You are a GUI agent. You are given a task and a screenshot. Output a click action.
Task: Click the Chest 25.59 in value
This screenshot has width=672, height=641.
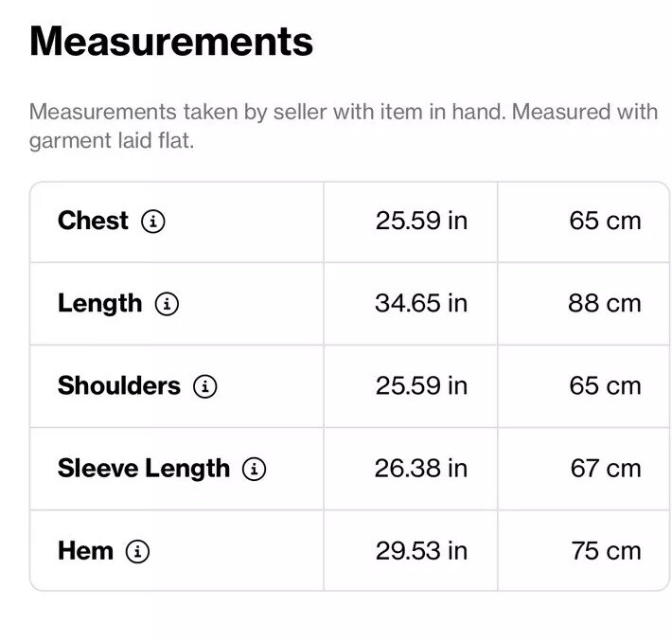(x=421, y=221)
